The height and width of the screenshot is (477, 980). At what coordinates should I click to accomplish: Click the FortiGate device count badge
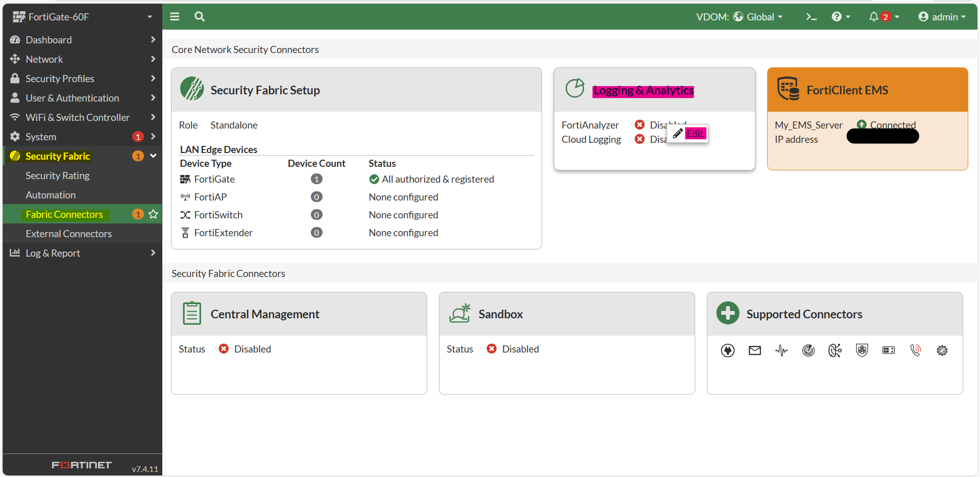tap(316, 179)
